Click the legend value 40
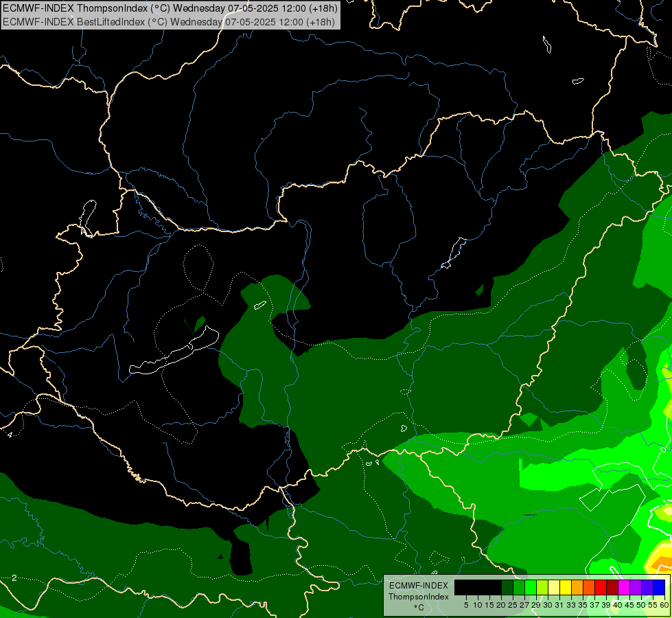 pyautogui.click(x=618, y=605)
